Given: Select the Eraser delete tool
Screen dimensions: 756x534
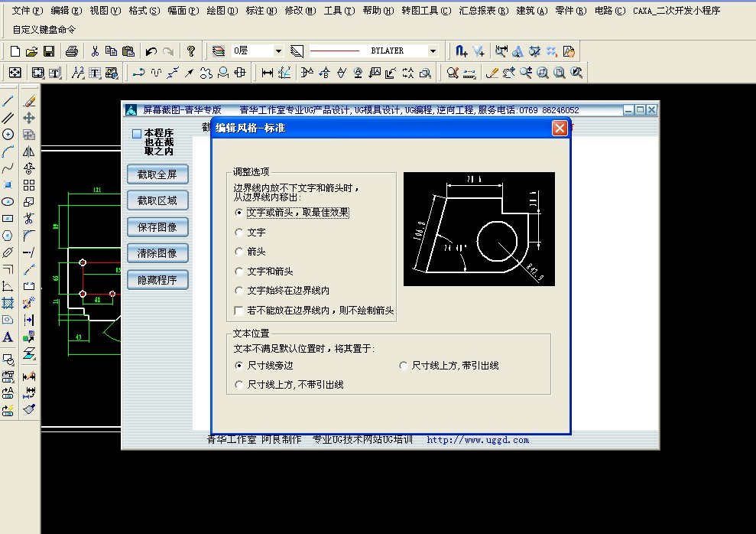Looking at the screenshot, I should (29, 101).
